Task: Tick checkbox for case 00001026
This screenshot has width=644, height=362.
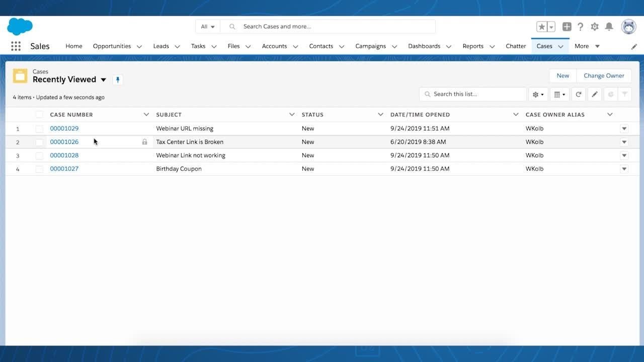Action: tap(39, 142)
